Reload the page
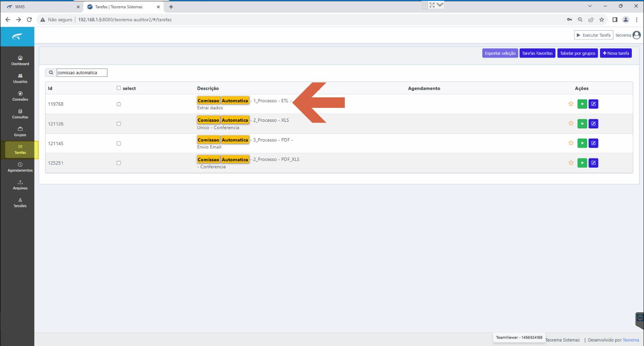The image size is (644, 346). pyautogui.click(x=29, y=20)
